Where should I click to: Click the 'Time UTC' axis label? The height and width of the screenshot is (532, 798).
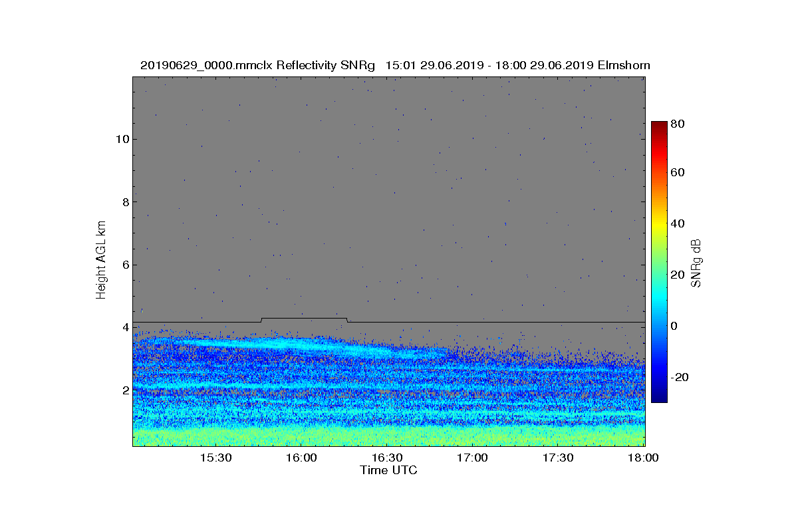point(389,470)
